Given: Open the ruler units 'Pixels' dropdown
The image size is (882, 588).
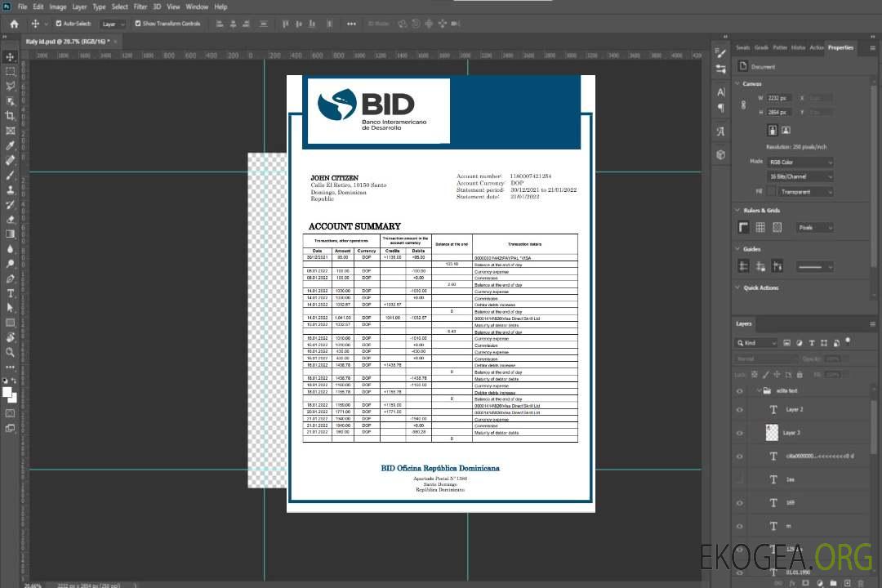Looking at the screenshot, I should coord(814,227).
